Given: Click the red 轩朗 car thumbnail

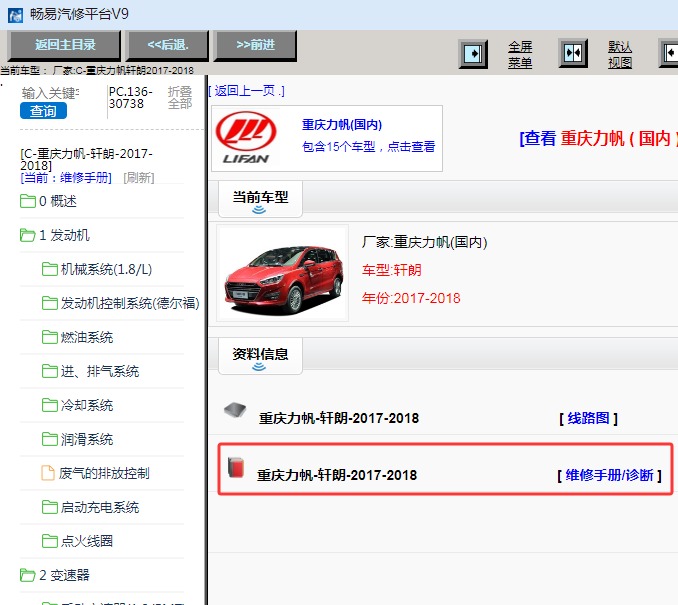Looking at the screenshot, I should coord(283,273).
